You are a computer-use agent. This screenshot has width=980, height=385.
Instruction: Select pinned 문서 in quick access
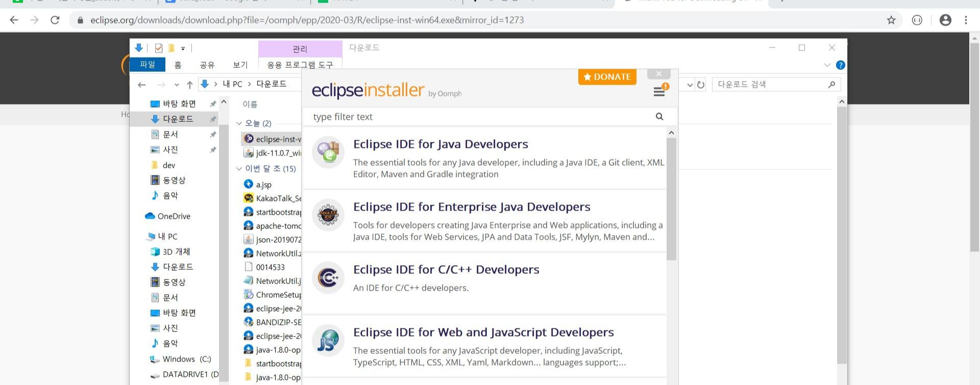pos(170,134)
